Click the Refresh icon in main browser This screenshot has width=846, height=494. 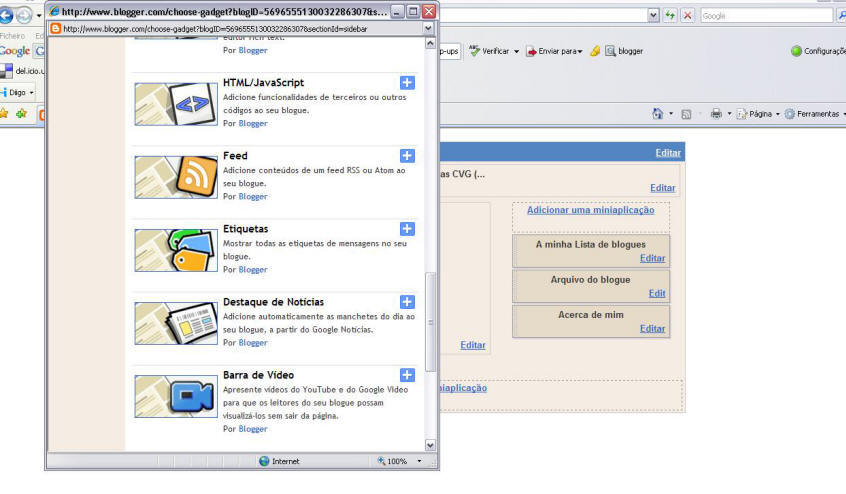pos(670,16)
